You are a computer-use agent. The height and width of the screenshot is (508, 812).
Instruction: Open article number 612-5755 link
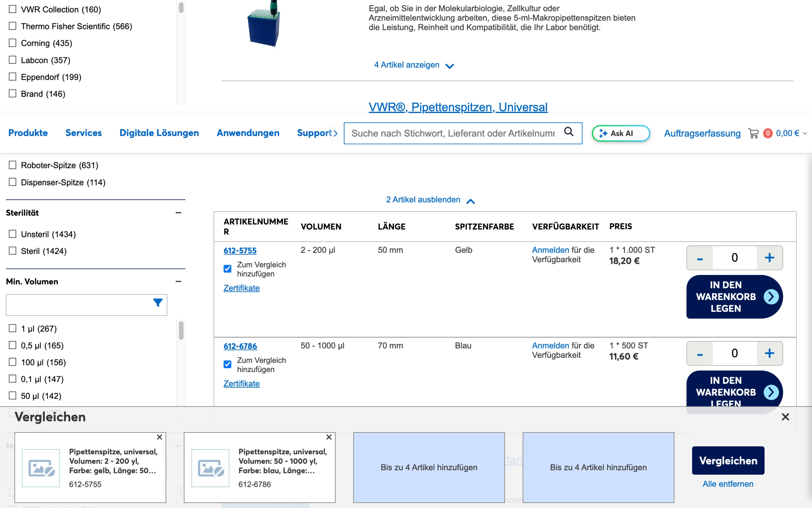(x=240, y=251)
